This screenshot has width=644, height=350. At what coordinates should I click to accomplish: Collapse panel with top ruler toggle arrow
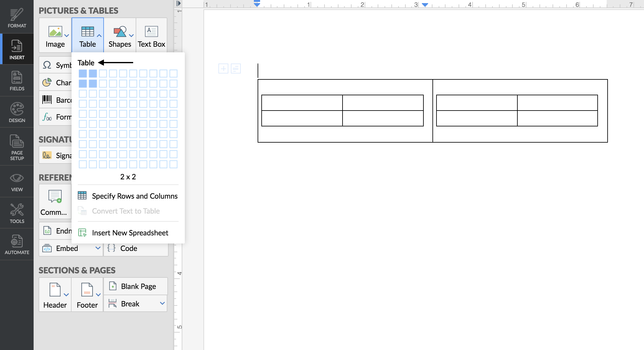point(178,3)
